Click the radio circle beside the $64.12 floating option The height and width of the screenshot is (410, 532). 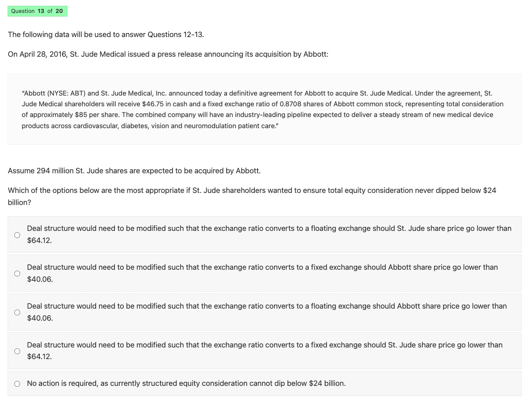[x=17, y=234]
